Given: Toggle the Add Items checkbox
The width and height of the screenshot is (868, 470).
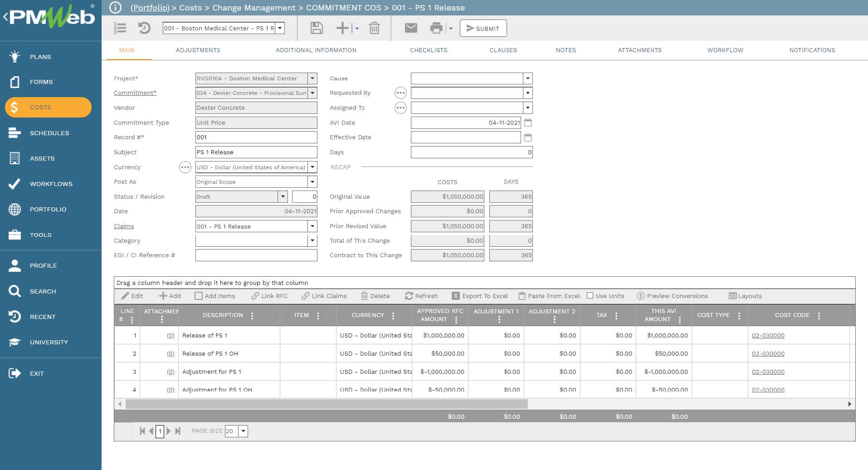Looking at the screenshot, I should tap(199, 296).
